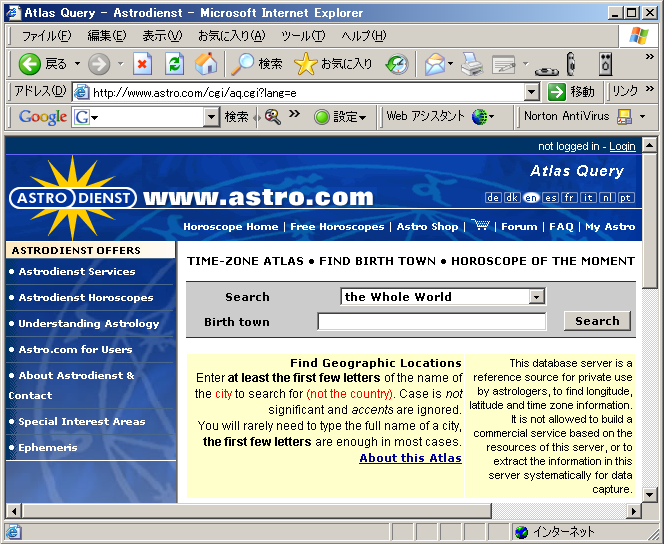Image resolution: width=664 pixels, height=544 pixels.
Task: Open the About this Atlas link
Action: click(410, 458)
